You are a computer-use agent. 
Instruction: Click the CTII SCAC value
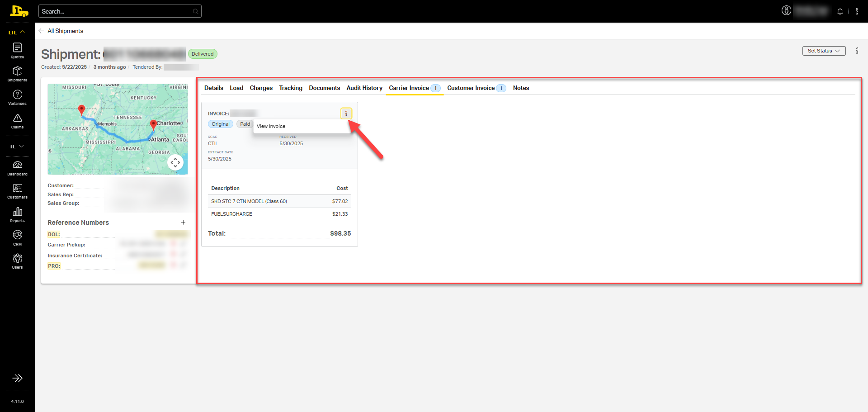coord(212,143)
